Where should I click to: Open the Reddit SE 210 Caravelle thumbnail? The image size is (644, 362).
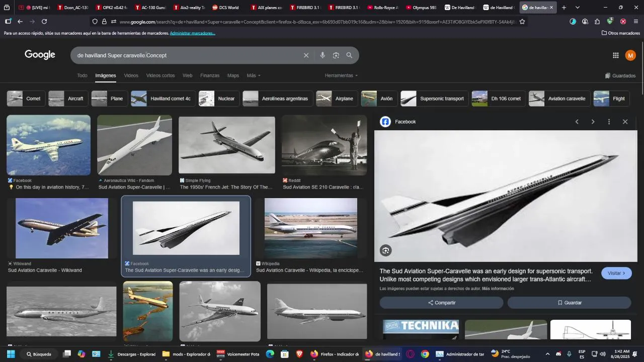tap(324, 145)
